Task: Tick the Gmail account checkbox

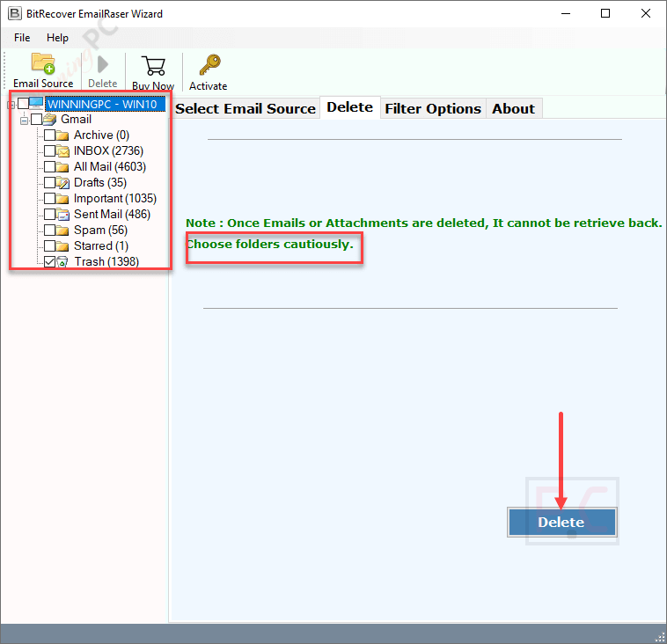Action: [x=37, y=120]
